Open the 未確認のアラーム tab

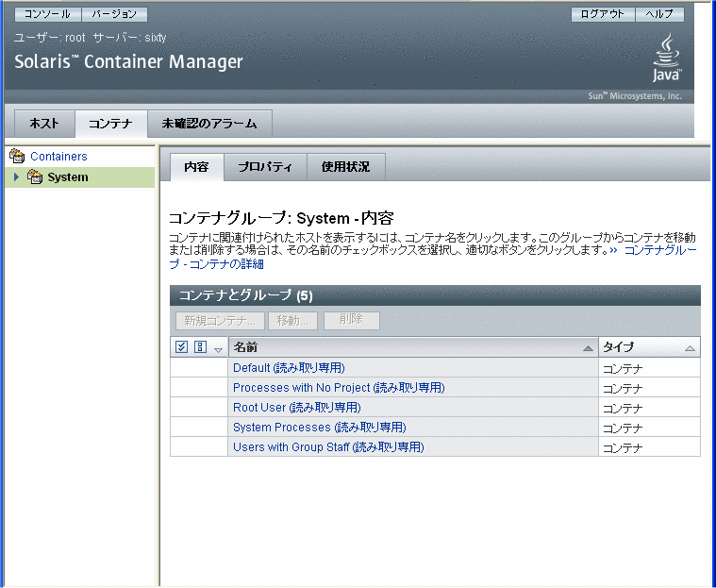(209, 124)
